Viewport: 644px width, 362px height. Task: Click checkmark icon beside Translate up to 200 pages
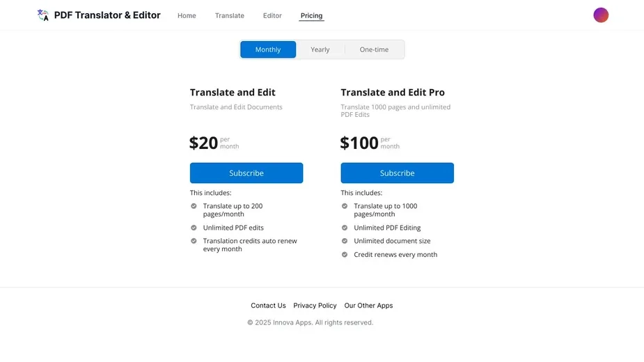pyautogui.click(x=194, y=206)
